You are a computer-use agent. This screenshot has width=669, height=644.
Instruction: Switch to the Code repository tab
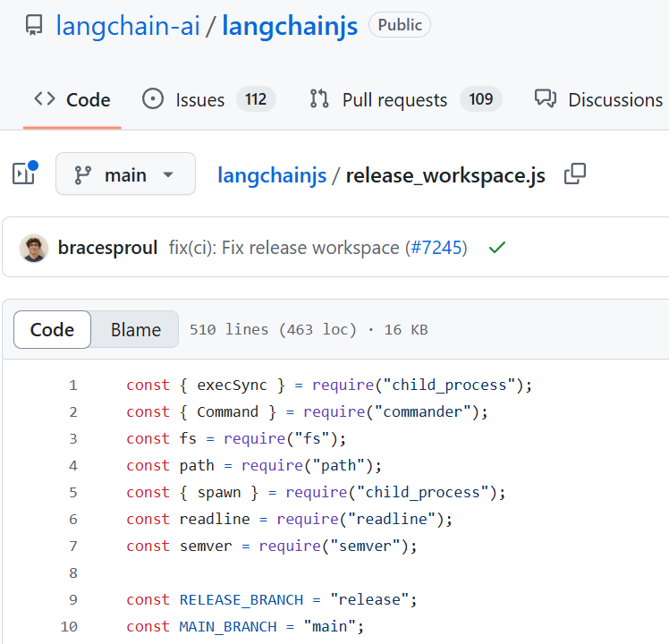[x=72, y=100]
